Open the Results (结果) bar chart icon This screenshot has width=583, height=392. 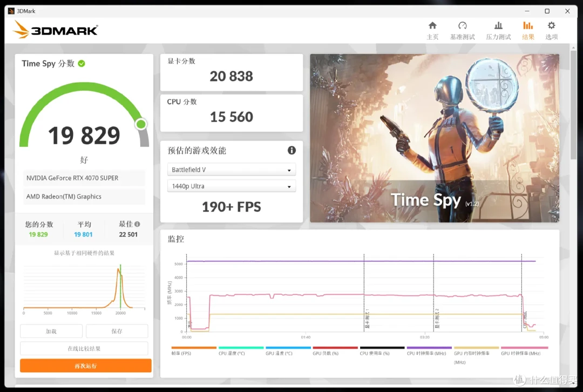click(x=528, y=26)
